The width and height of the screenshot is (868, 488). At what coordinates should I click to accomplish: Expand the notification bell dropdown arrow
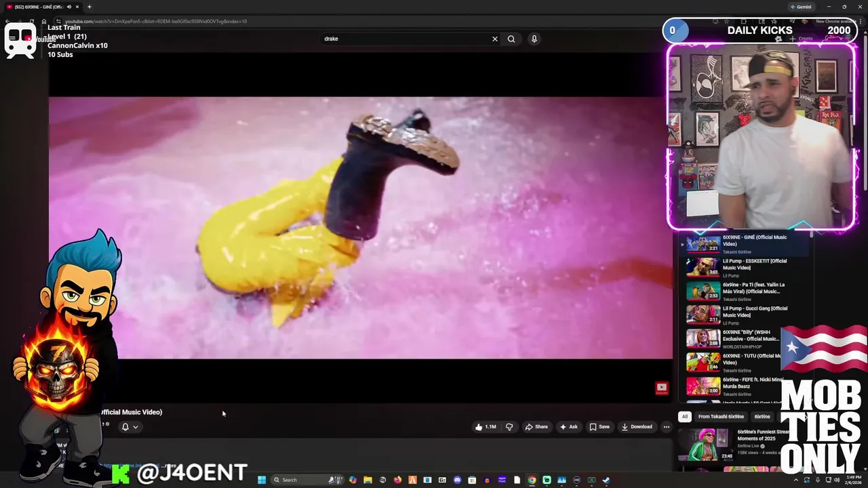point(136,427)
